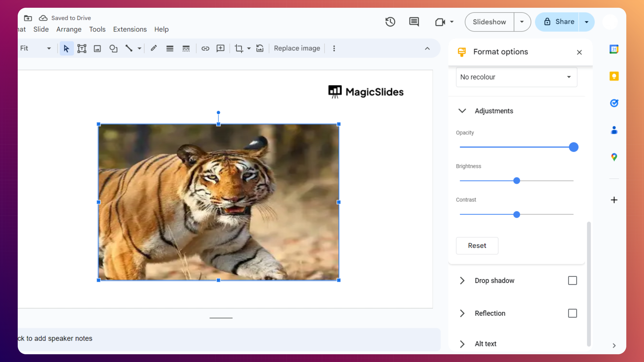This screenshot has width=644, height=362.
Task: Collapse the Adjustments section
Action: click(x=462, y=111)
